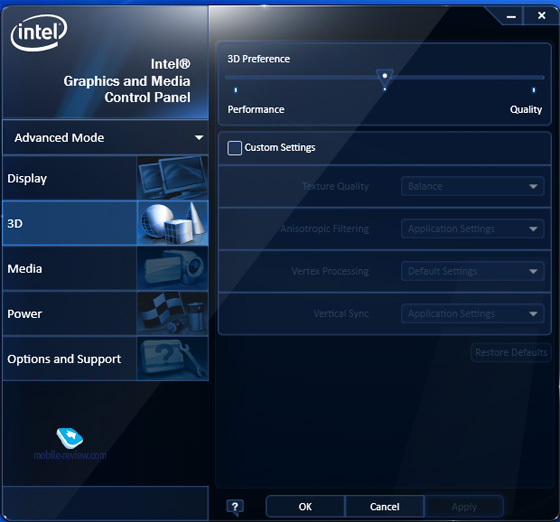Click the Intel logo
Screen dimensions: 560x522
coord(39,33)
